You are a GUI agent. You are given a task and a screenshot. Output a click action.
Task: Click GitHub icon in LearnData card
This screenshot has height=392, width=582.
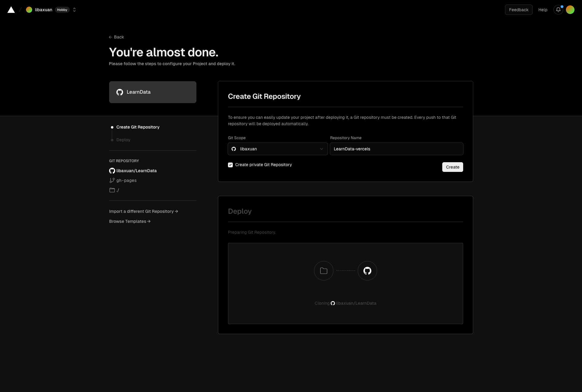pyautogui.click(x=120, y=92)
